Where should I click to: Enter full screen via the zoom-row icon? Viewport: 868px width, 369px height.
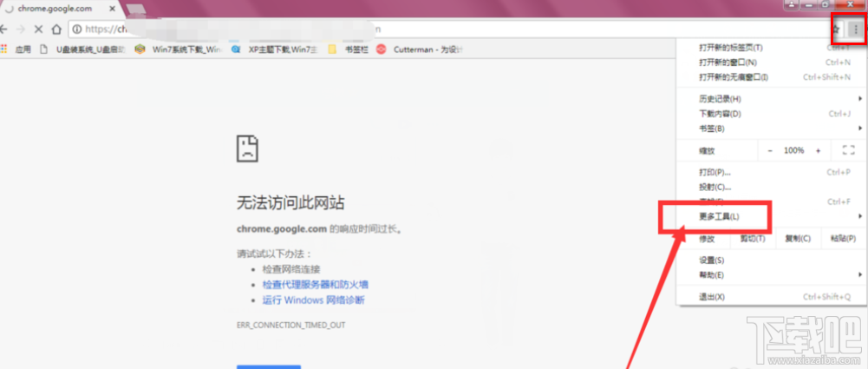pos(848,150)
